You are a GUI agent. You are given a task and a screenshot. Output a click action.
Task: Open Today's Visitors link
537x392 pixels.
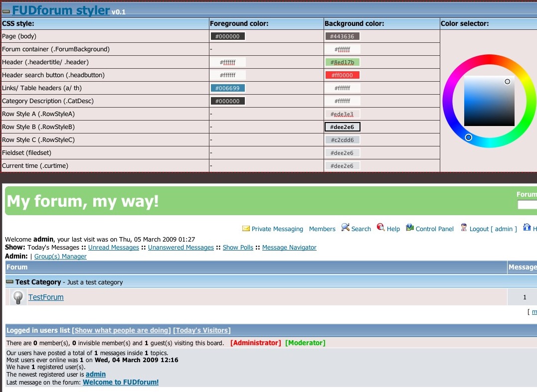(x=202, y=330)
